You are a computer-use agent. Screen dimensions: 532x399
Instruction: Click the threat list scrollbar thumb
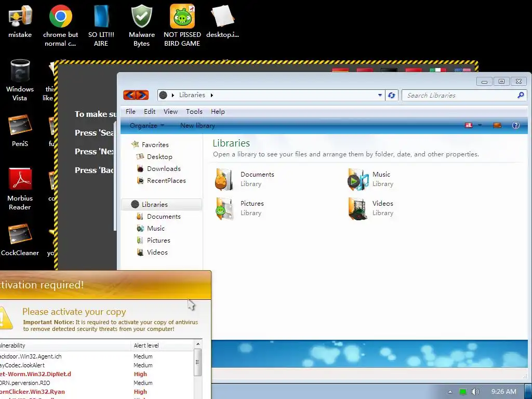coord(198,362)
